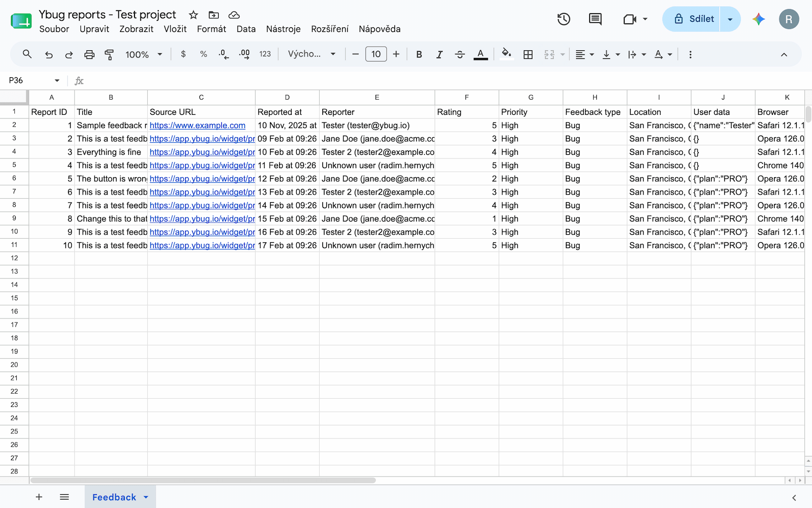The height and width of the screenshot is (508, 812).
Task: Show the all sheets list
Action: (x=64, y=497)
